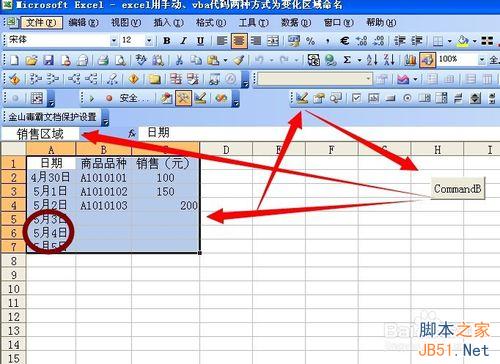Screen dimensions: 500x364
Task: Toggle Align Left button
Action: pyautogui.click(x=222, y=41)
